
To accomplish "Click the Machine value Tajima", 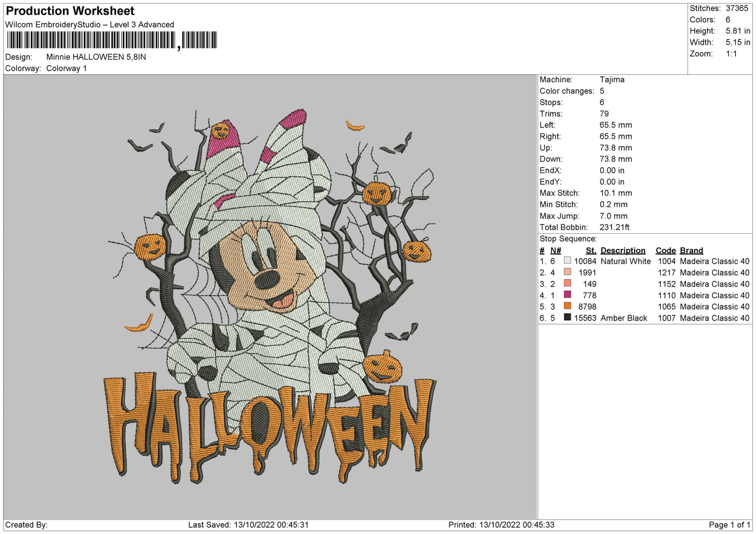I will click(x=612, y=79).
